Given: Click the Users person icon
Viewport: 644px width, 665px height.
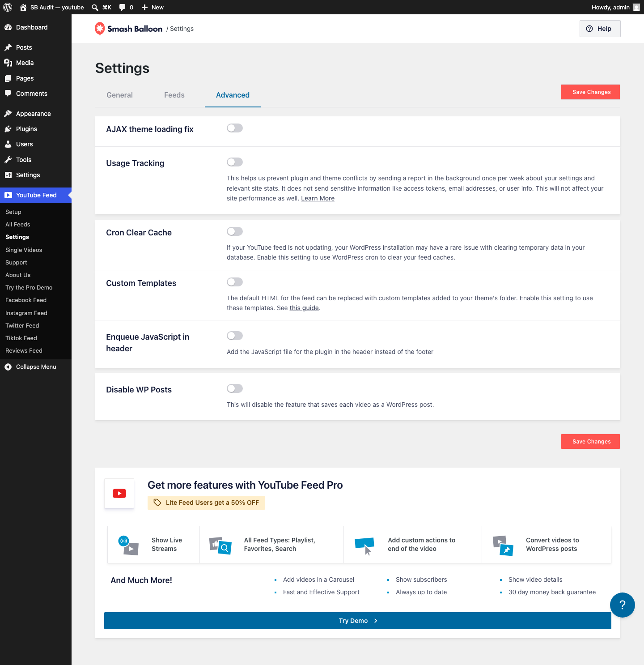Looking at the screenshot, I should [8, 144].
